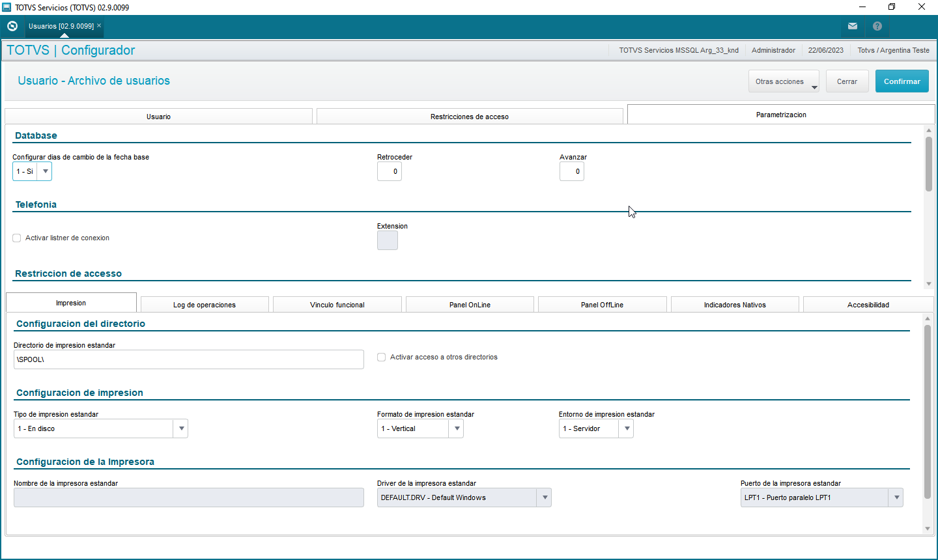Click the lower panel scrollbar thumb

tap(928, 412)
